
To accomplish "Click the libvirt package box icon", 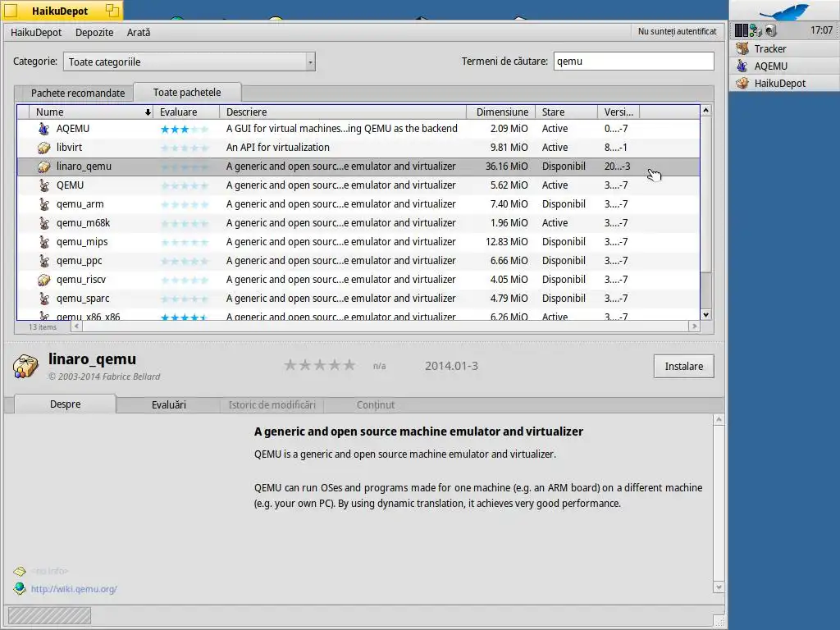I will [44, 148].
